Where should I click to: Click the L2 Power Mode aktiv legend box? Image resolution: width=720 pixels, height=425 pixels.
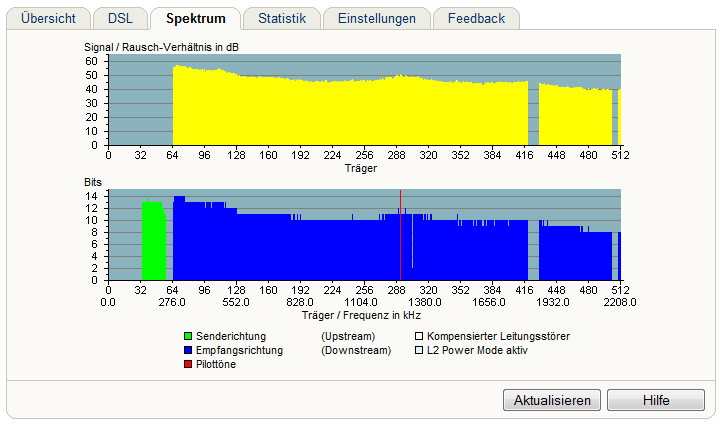(x=419, y=351)
